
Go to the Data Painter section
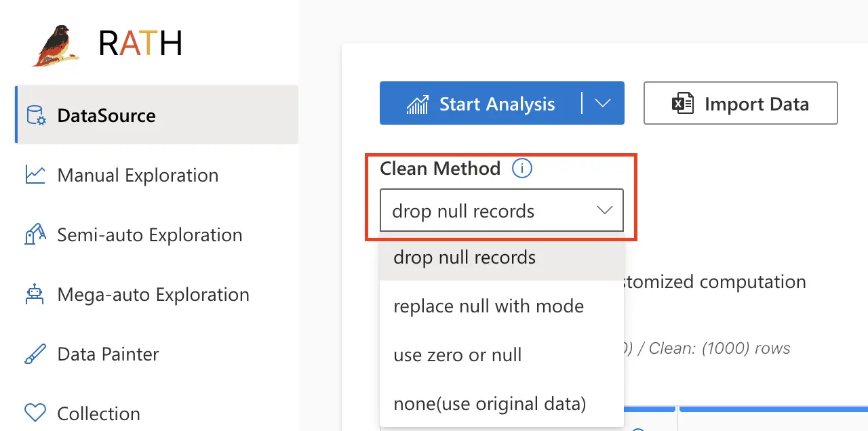[x=108, y=354]
